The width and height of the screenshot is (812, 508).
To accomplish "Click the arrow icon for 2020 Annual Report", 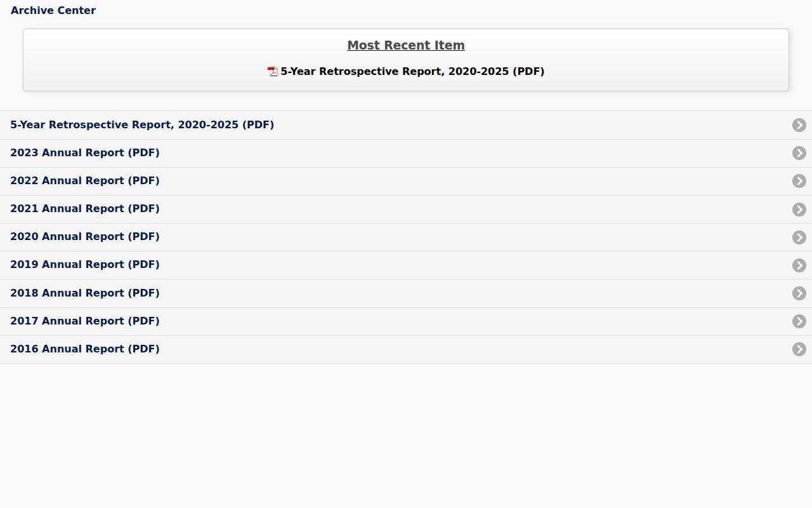I will [x=799, y=237].
